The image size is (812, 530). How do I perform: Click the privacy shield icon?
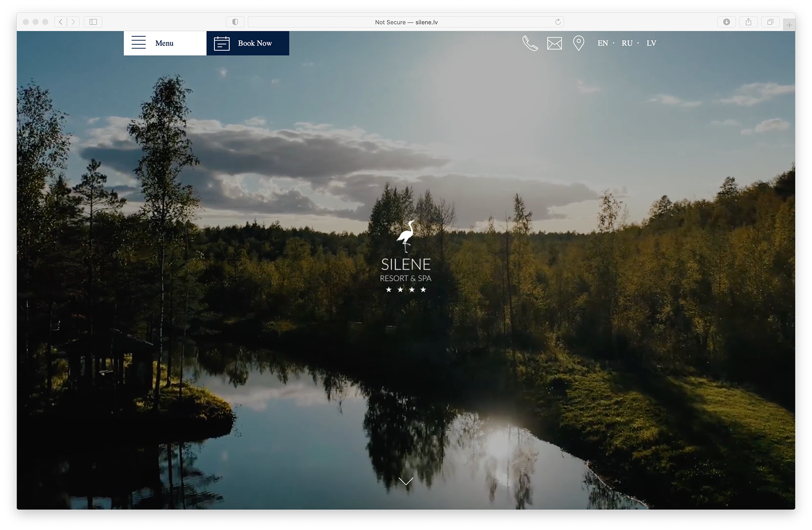click(235, 22)
